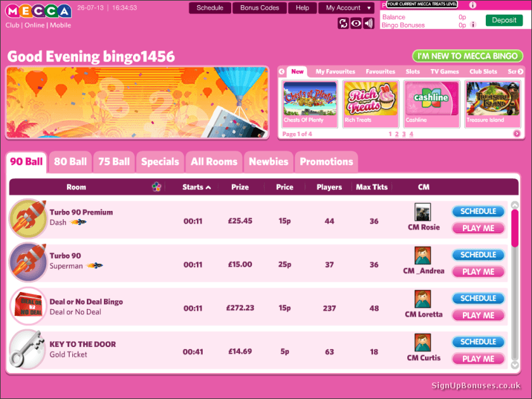Image resolution: width=532 pixels, height=399 pixels.
Task: Open the Rich Treats game thumbnail
Action: coord(370,103)
